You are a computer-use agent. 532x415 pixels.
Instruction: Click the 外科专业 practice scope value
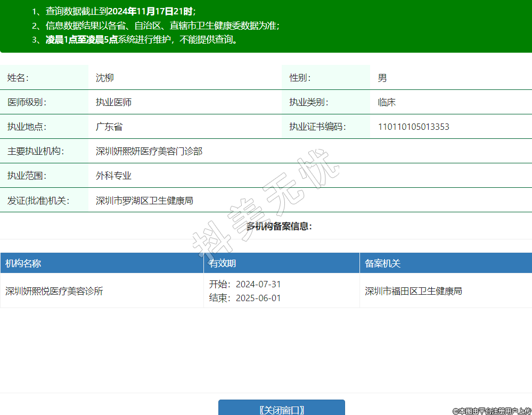tap(113, 176)
